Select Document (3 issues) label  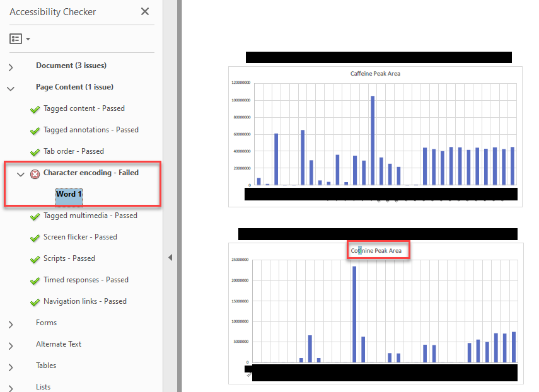(x=71, y=66)
